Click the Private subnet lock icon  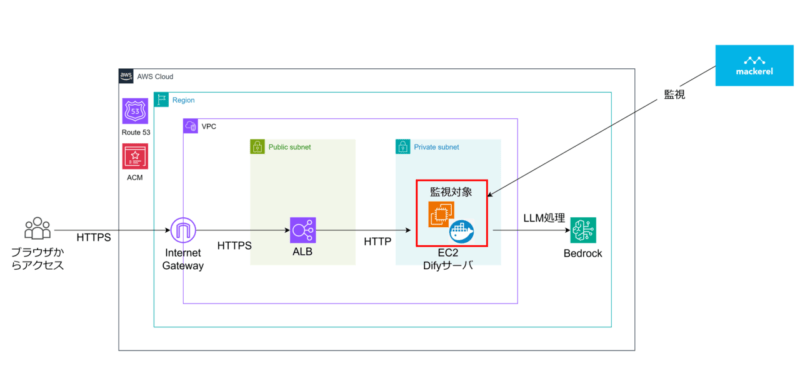pos(403,147)
